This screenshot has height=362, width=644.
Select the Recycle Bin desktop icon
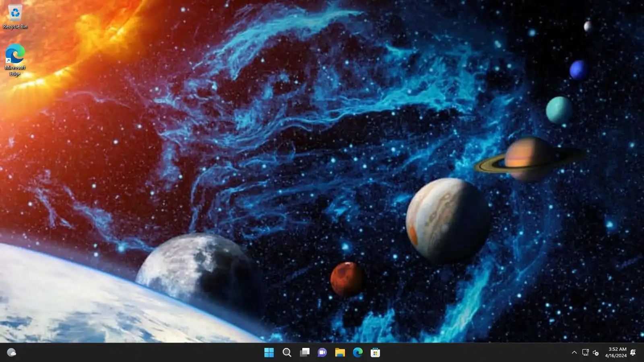click(x=15, y=17)
